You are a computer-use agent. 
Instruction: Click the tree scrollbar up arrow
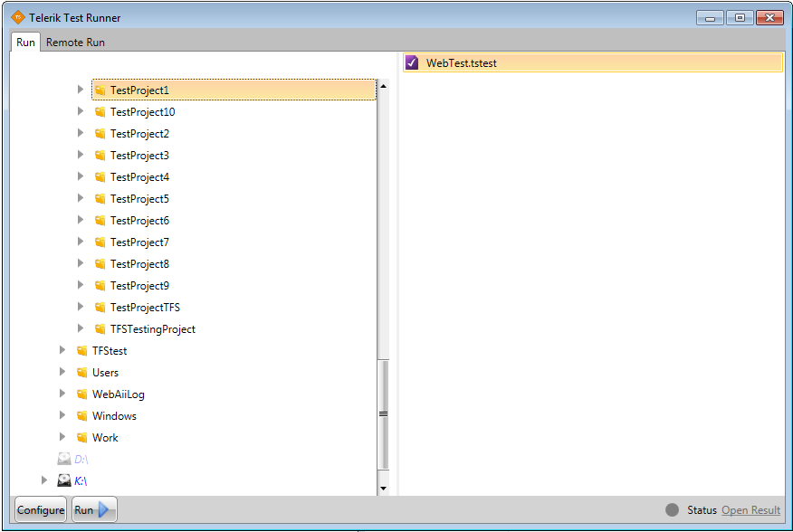point(383,87)
